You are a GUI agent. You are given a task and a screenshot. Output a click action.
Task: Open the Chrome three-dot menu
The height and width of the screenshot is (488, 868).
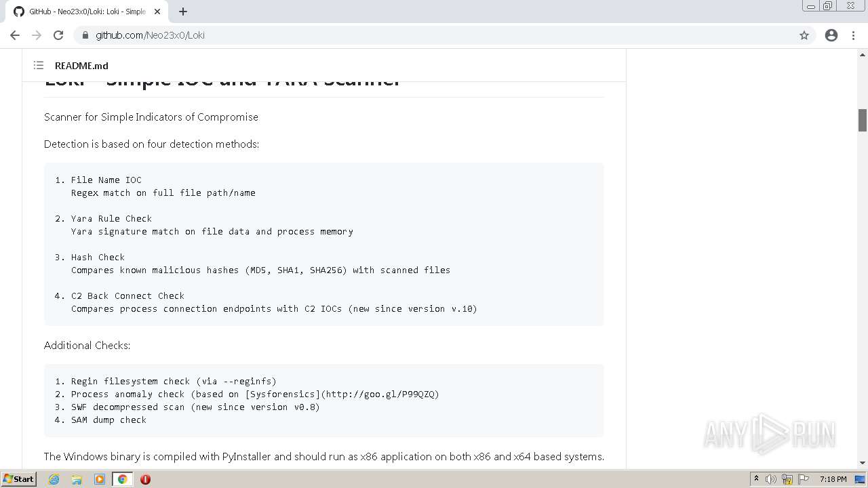pos(853,35)
